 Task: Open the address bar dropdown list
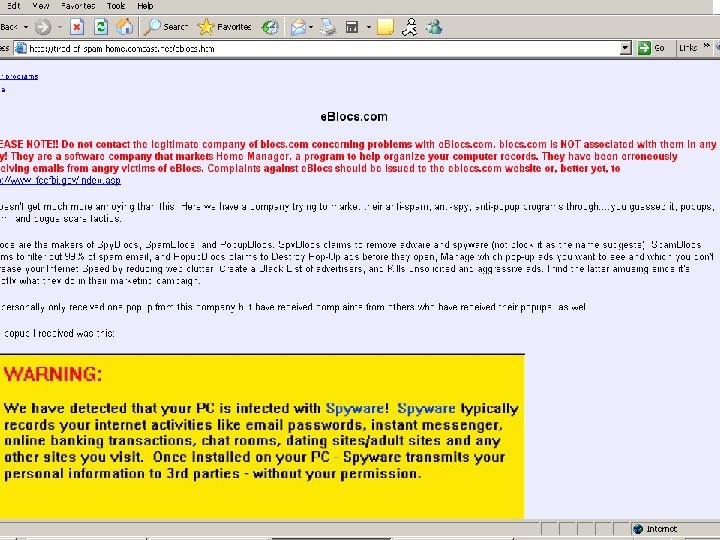coord(625,48)
